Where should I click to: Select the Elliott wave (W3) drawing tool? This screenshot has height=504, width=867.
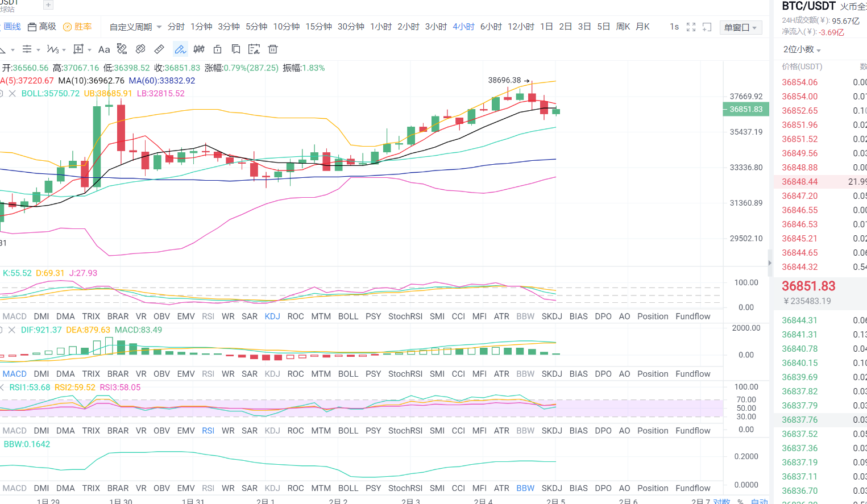point(53,49)
